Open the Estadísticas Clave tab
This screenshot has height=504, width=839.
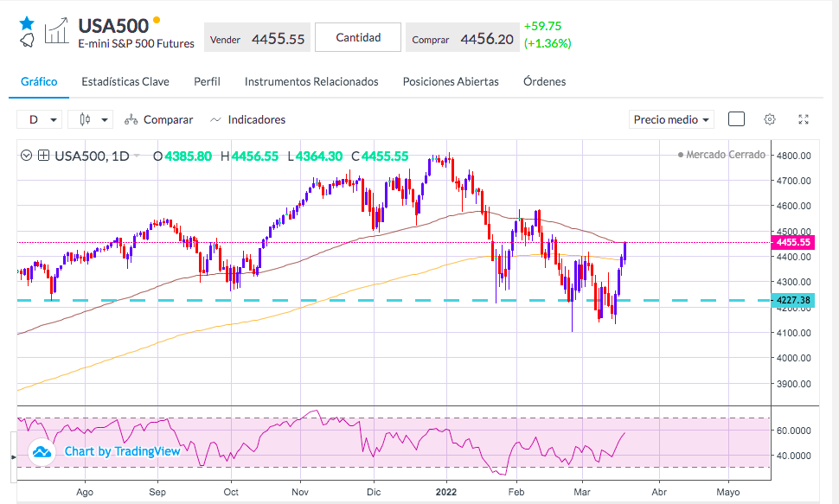point(125,81)
